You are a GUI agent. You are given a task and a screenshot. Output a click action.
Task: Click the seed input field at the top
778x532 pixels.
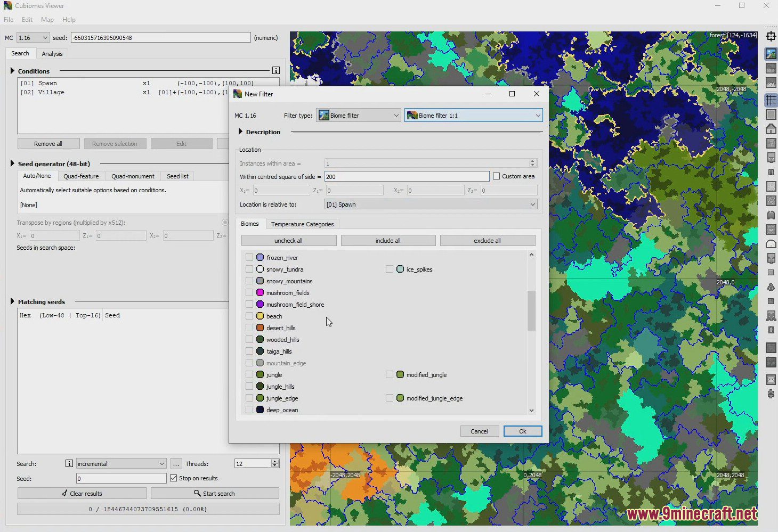point(160,37)
